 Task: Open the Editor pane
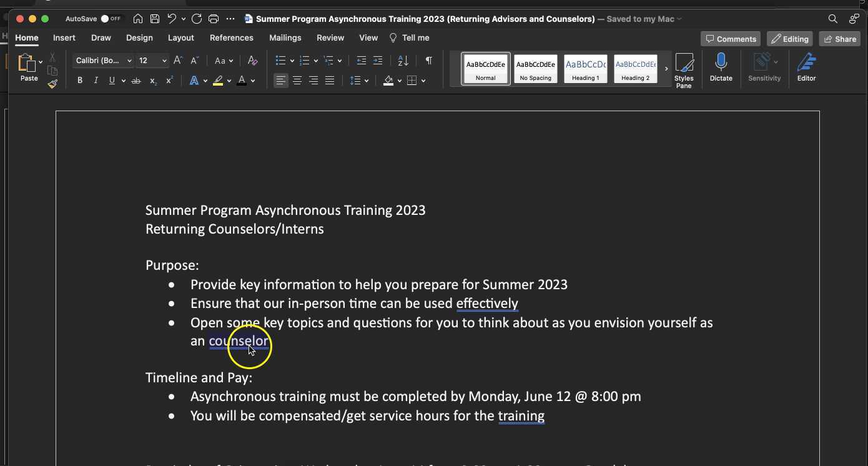point(806,66)
